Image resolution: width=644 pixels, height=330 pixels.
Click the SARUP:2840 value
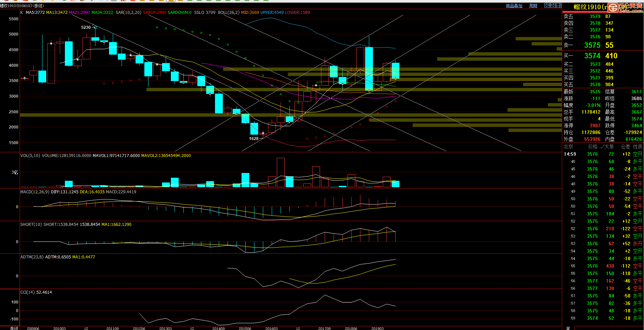click(x=155, y=13)
